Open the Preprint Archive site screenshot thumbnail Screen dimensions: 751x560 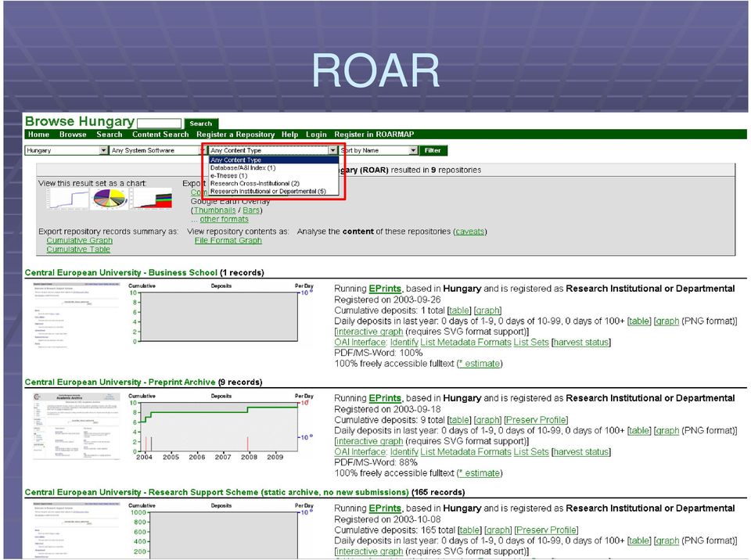point(76,426)
